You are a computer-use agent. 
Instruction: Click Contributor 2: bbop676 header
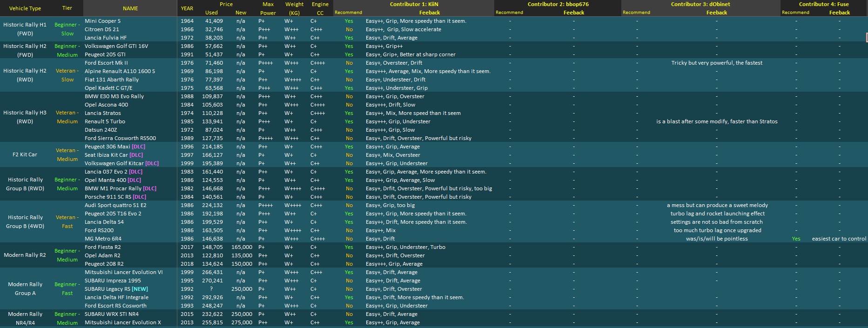tap(558, 4)
